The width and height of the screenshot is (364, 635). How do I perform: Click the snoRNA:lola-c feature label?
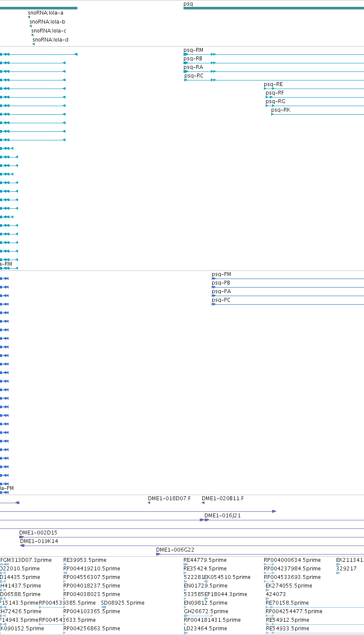(x=49, y=31)
